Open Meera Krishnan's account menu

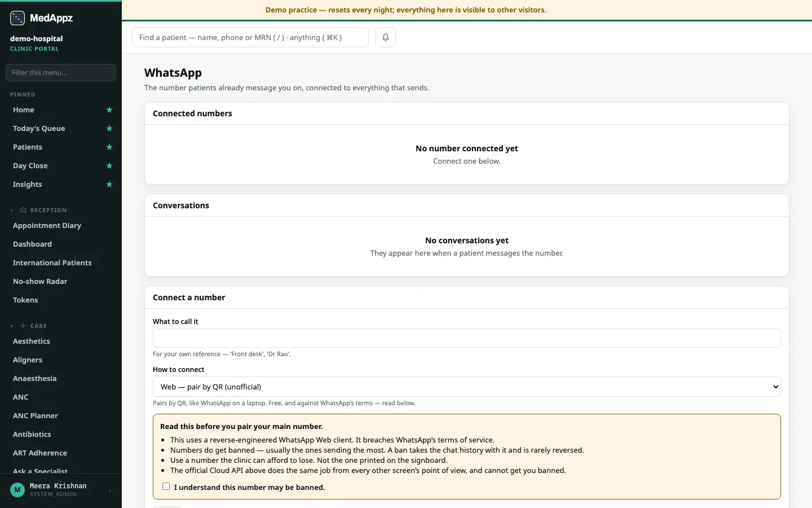click(61, 490)
